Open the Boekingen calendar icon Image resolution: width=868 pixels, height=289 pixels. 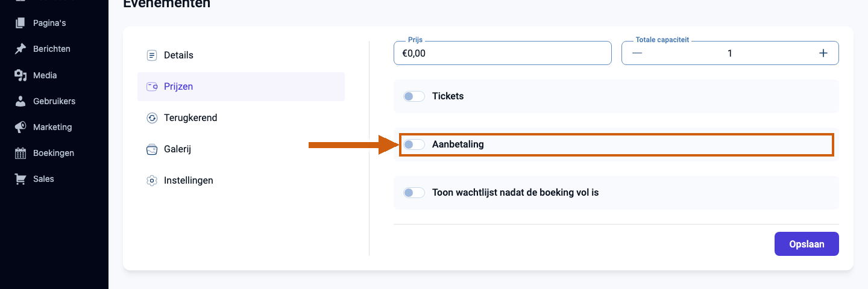click(20, 153)
